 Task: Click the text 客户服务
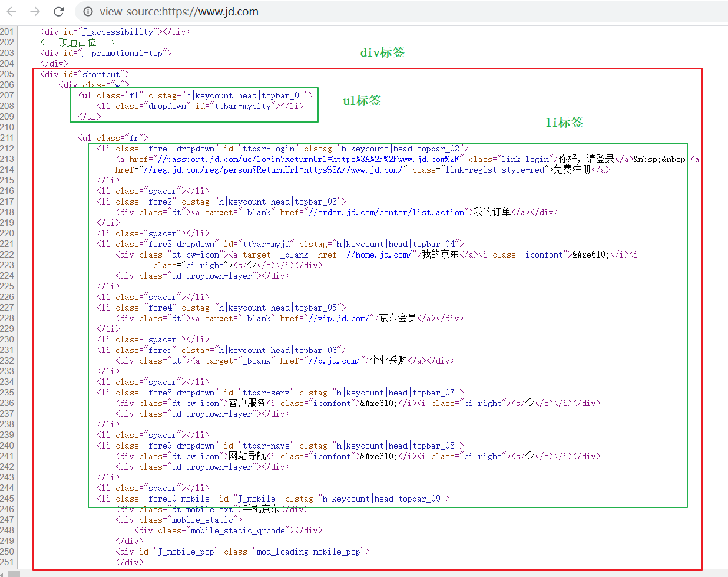tap(247, 403)
